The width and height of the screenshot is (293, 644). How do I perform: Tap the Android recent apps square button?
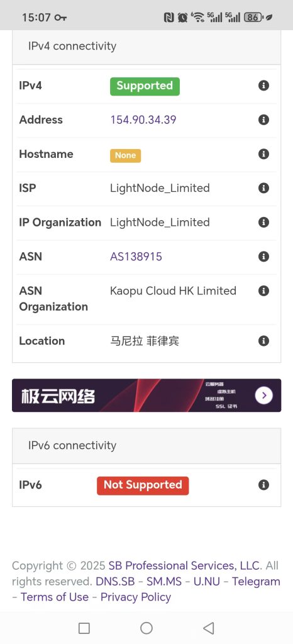click(x=84, y=628)
